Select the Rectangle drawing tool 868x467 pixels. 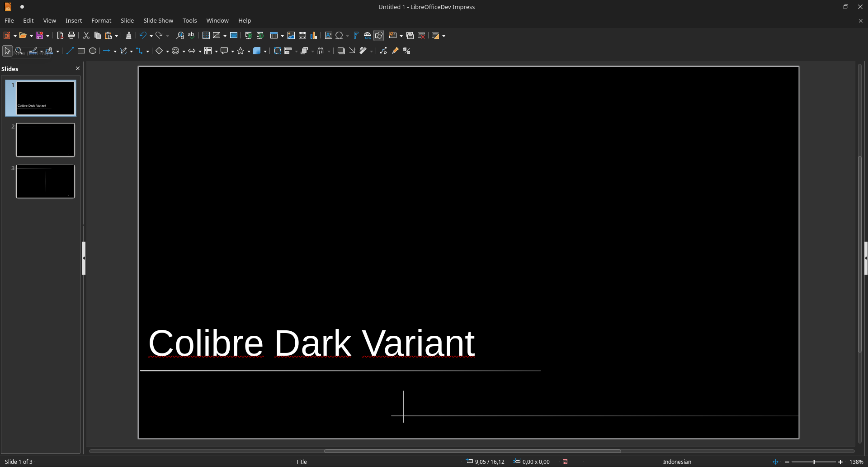(x=81, y=51)
